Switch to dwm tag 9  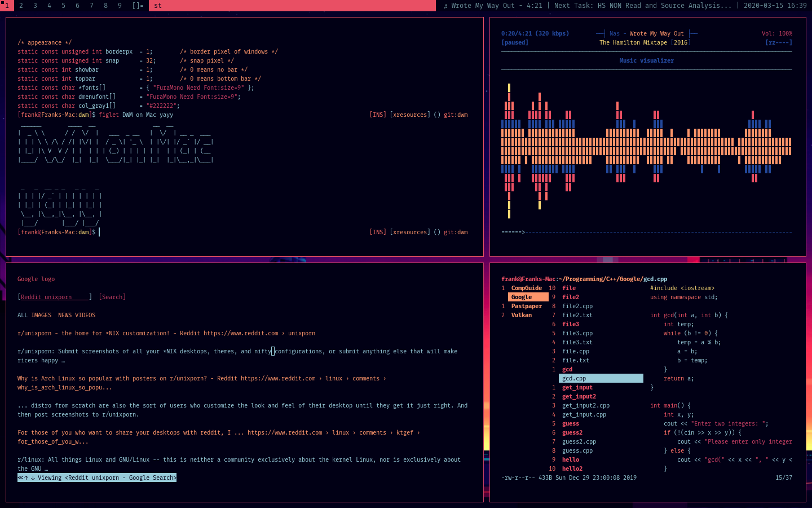[120, 6]
